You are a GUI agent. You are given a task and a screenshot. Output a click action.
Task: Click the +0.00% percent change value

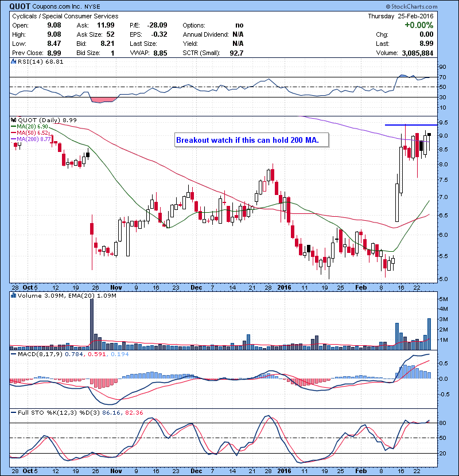pos(419,25)
